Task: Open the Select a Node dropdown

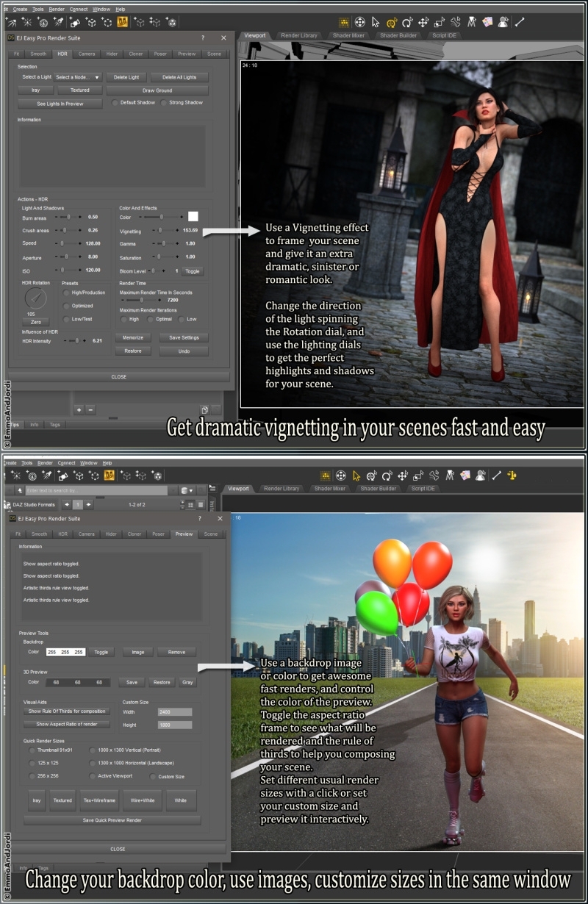Action: 77,77
